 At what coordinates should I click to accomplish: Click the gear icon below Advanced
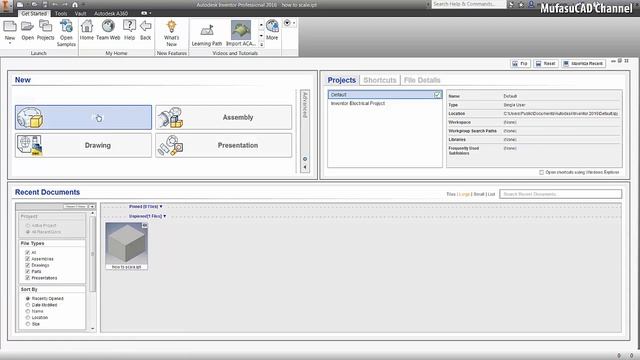pyautogui.click(x=305, y=159)
